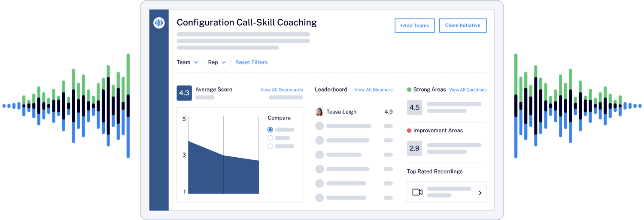Viewport: 644px width, 220px height.
Task: Click the waveform logo icon in sidebar
Action: (159, 23)
